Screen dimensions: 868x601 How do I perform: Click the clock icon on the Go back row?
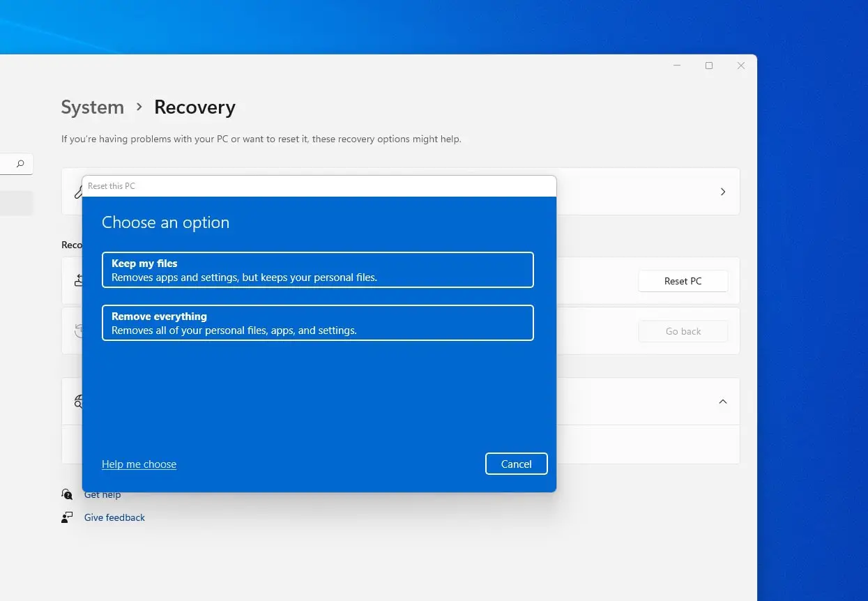(79, 330)
